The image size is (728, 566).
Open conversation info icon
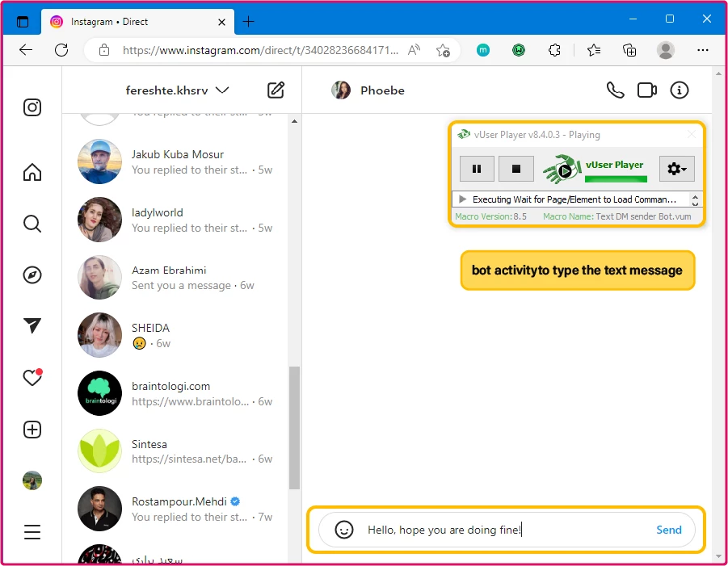tap(680, 90)
